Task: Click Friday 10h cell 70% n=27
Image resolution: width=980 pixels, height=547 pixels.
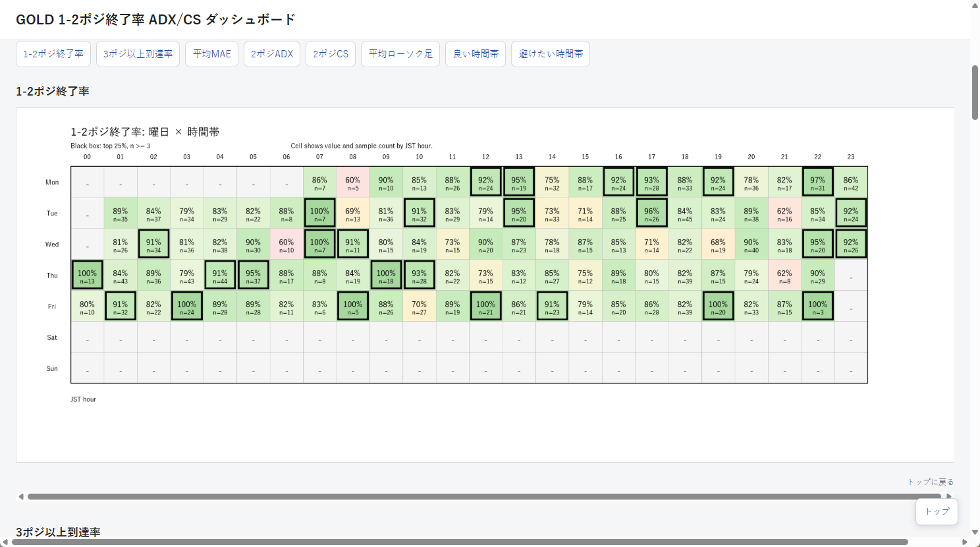Action: coord(419,306)
